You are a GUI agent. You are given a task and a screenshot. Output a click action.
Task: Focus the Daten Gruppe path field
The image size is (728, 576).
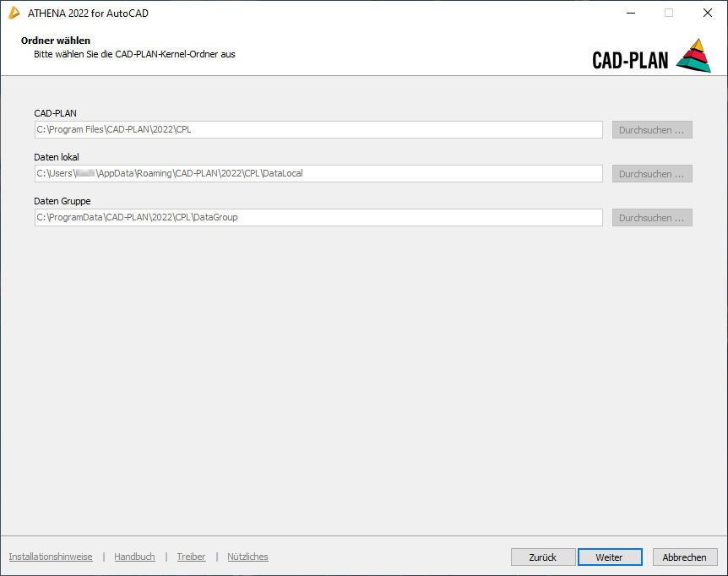click(x=318, y=218)
